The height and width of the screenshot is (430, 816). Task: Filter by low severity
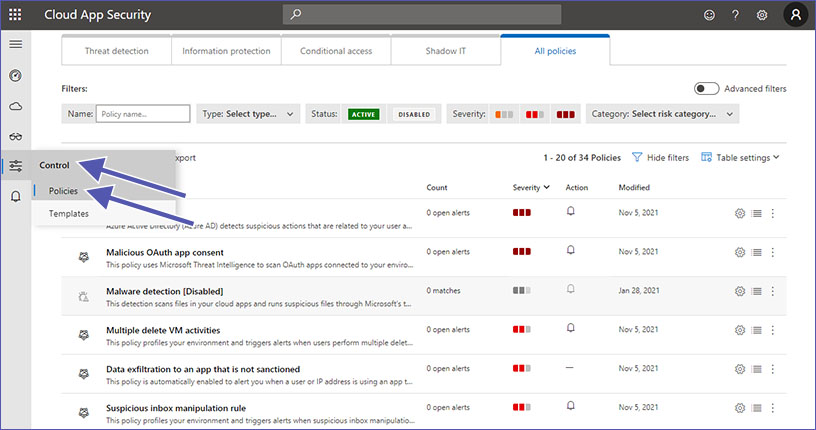(504, 114)
